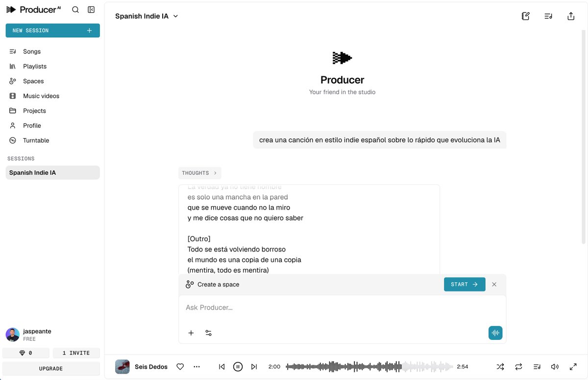
Task: Focus the Ask Producer input field
Action: (x=342, y=308)
